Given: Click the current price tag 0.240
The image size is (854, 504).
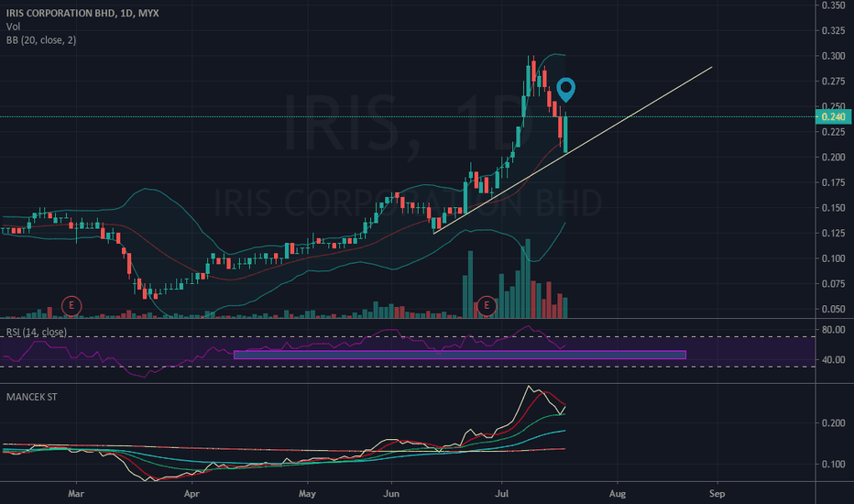Looking at the screenshot, I should coord(833,116).
